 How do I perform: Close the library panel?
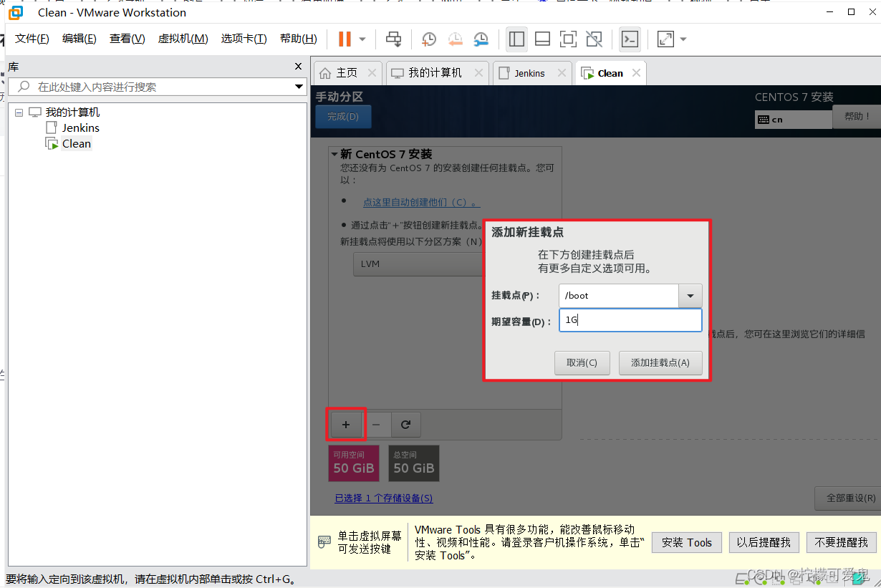(x=299, y=67)
